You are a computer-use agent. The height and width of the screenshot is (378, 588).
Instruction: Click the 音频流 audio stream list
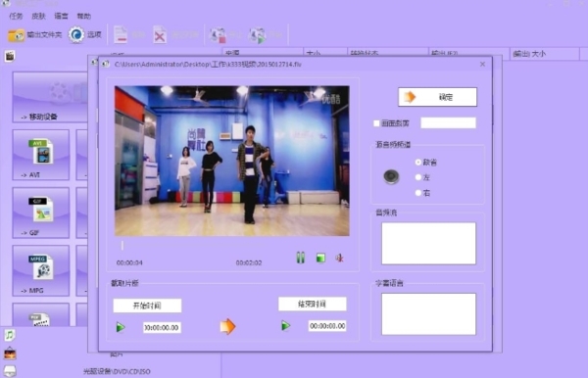(428, 244)
